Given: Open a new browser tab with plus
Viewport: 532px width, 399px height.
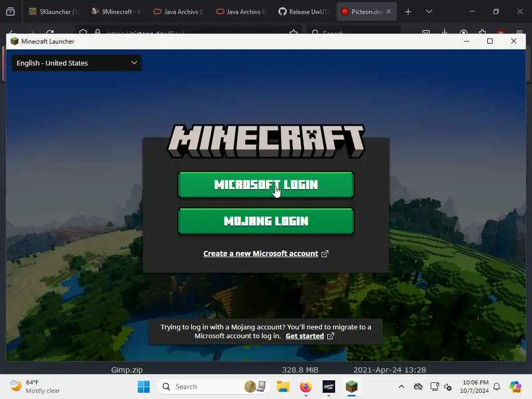Looking at the screenshot, I should 408,11.
